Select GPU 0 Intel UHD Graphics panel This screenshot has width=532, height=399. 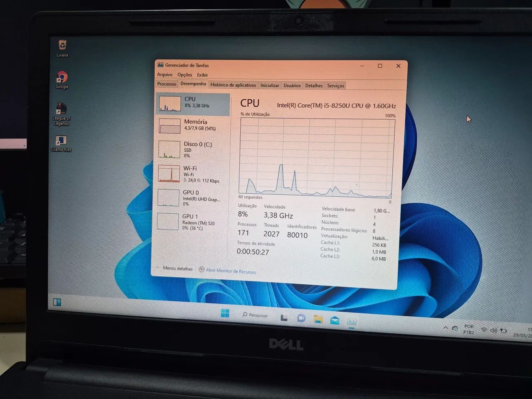click(192, 197)
